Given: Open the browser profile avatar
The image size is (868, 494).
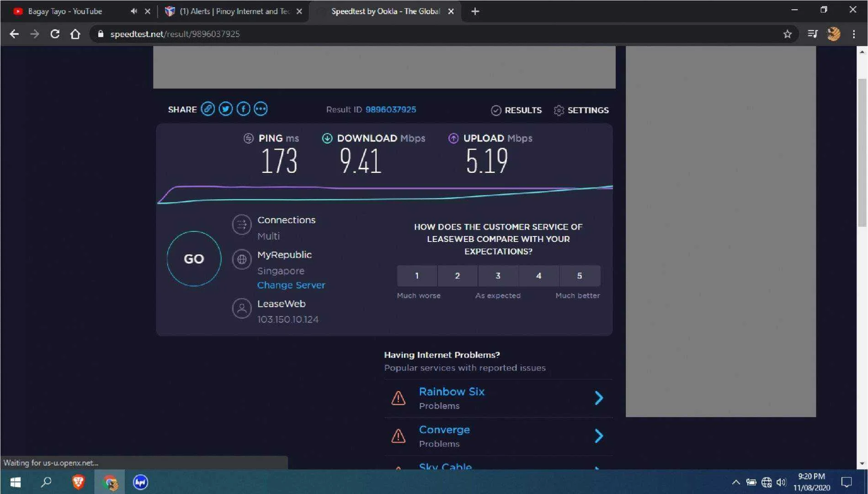Looking at the screenshot, I should coord(834,34).
